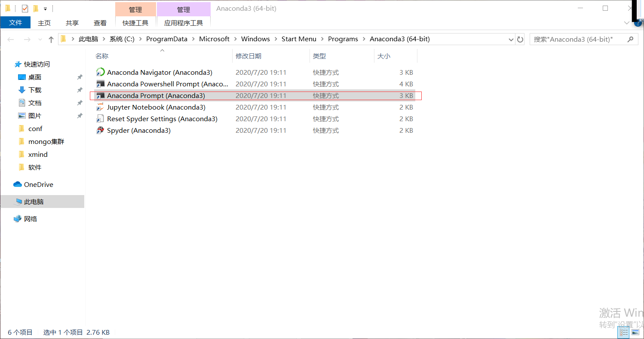Open the 快捷工具 ribbon tab

click(135, 23)
